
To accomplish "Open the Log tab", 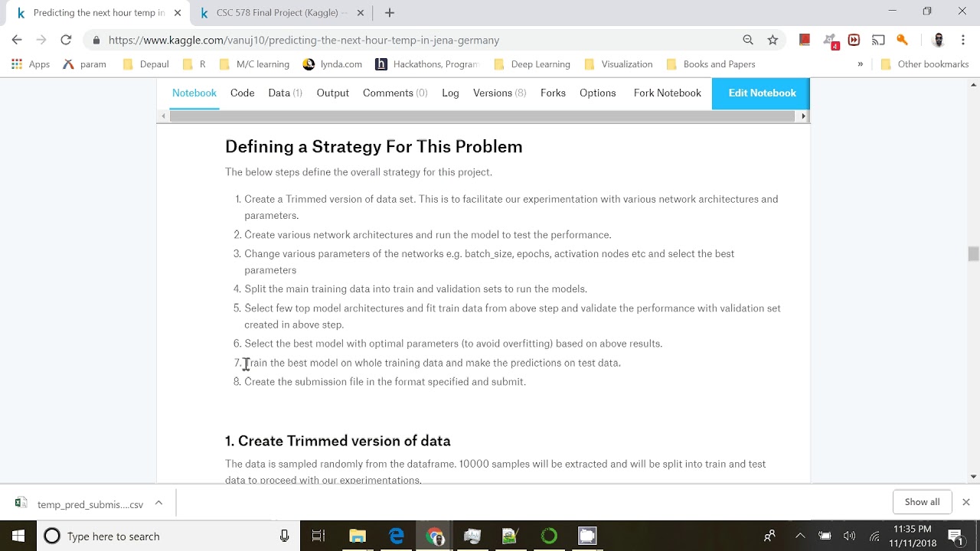I will tap(450, 93).
